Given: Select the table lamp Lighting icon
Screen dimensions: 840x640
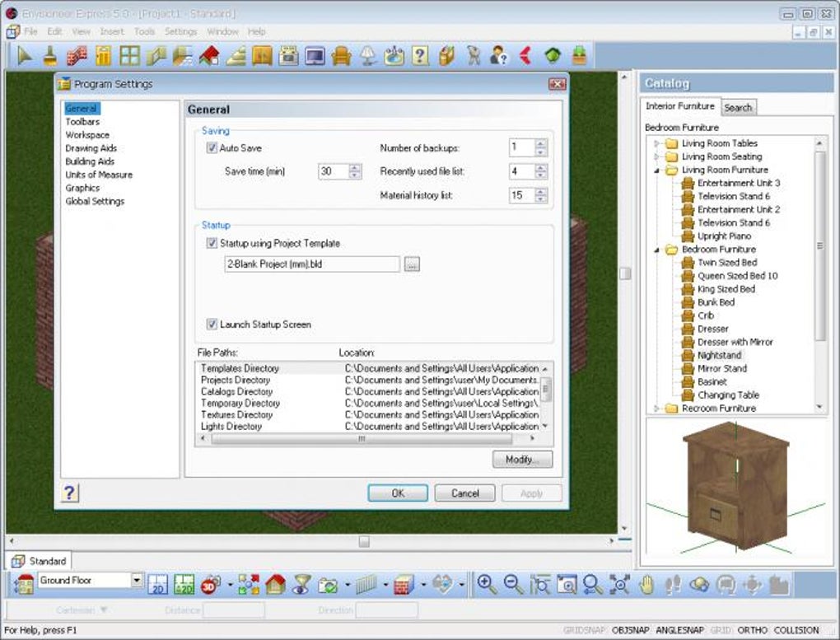Looking at the screenshot, I should pos(368,55).
